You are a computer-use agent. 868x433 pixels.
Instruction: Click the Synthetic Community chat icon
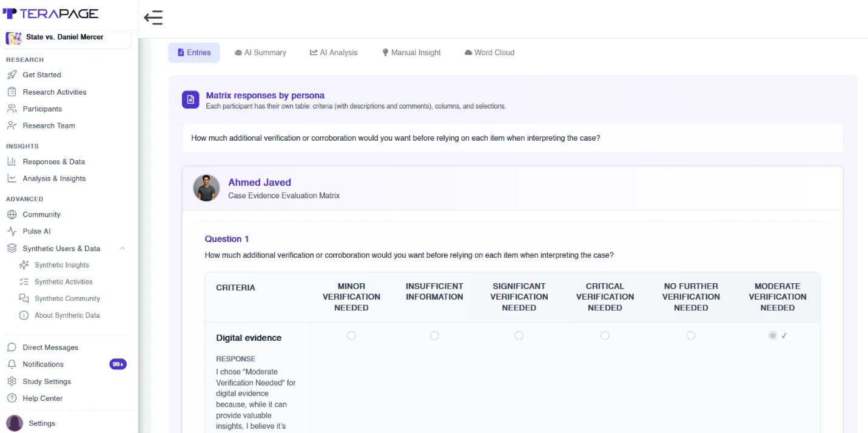24,298
